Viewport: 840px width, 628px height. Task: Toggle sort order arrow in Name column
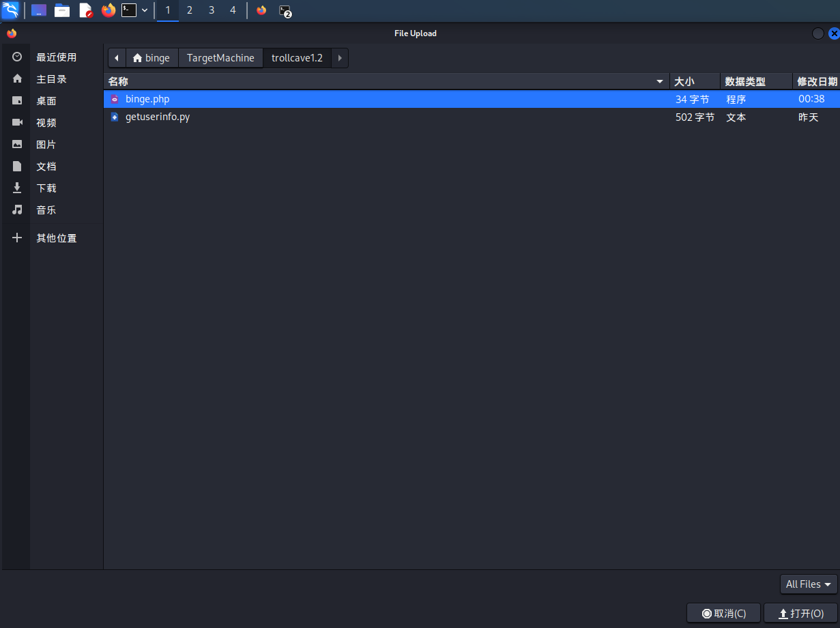pos(660,82)
